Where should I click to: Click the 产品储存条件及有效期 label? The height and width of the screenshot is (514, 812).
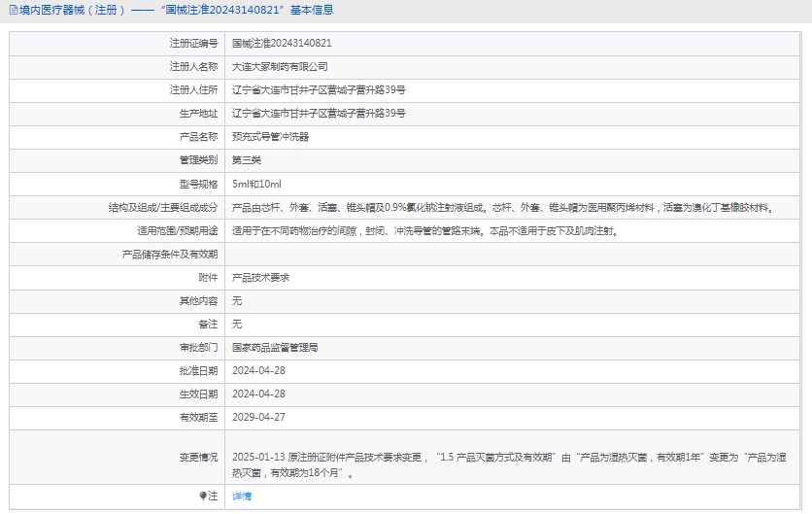(169, 255)
